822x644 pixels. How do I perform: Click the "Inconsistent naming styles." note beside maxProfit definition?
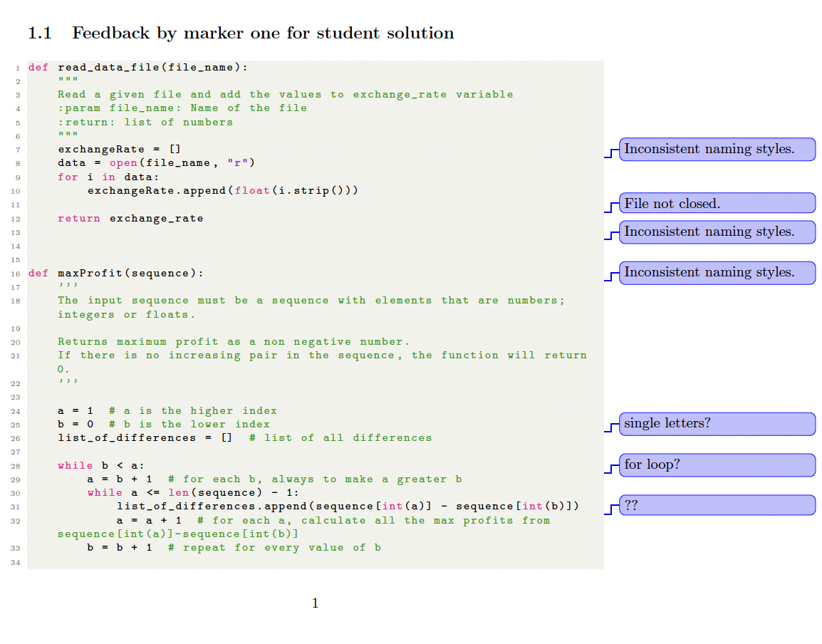[x=717, y=273]
